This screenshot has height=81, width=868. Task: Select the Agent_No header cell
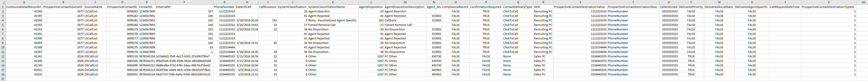pos(434,7)
